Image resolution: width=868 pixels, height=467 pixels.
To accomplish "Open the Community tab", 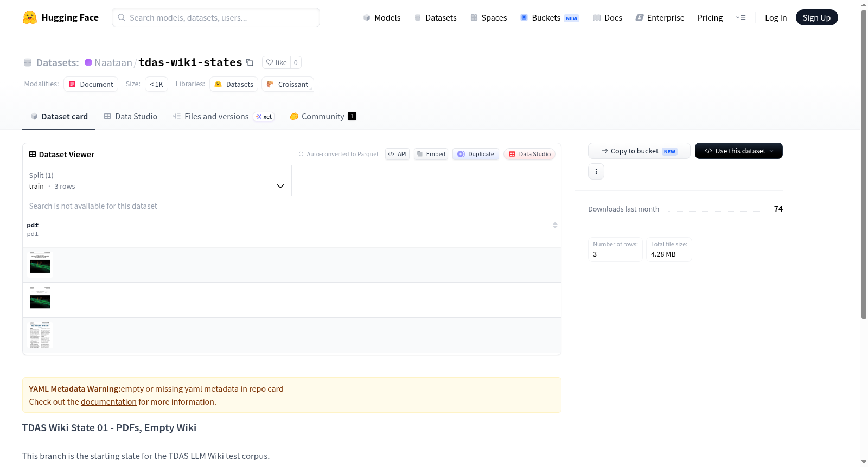I will [323, 117].
